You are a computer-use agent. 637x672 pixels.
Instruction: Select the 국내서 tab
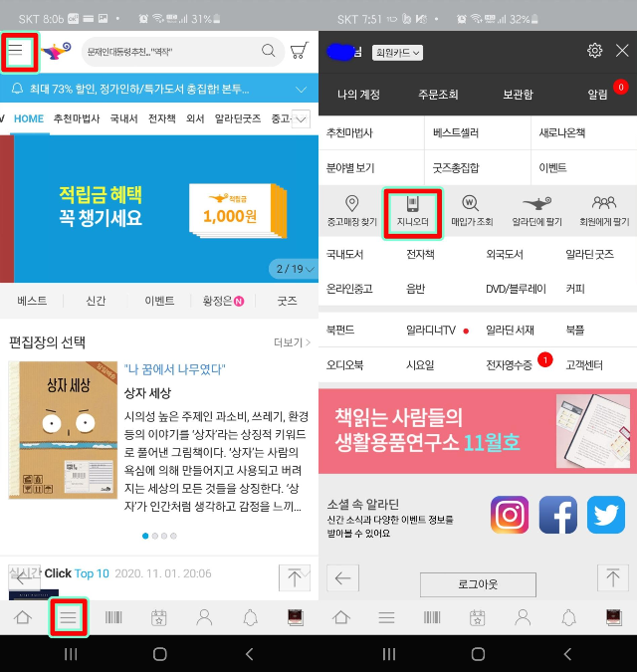[123, 118]
